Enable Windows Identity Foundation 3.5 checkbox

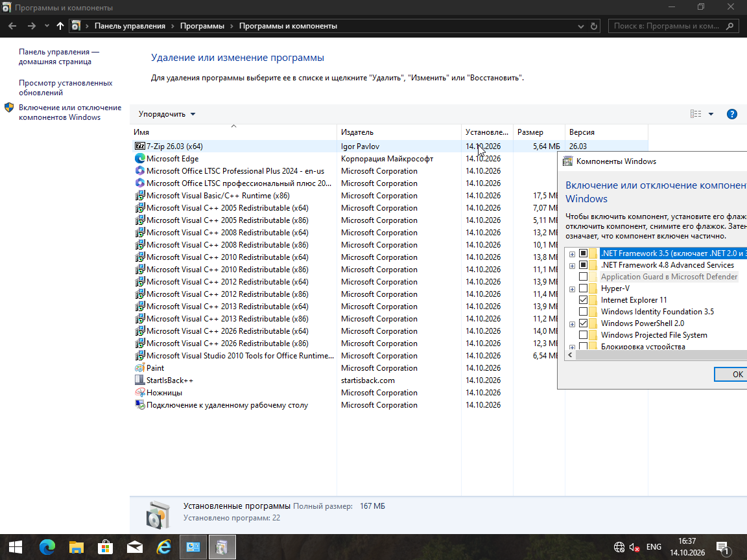pos(583,312)
